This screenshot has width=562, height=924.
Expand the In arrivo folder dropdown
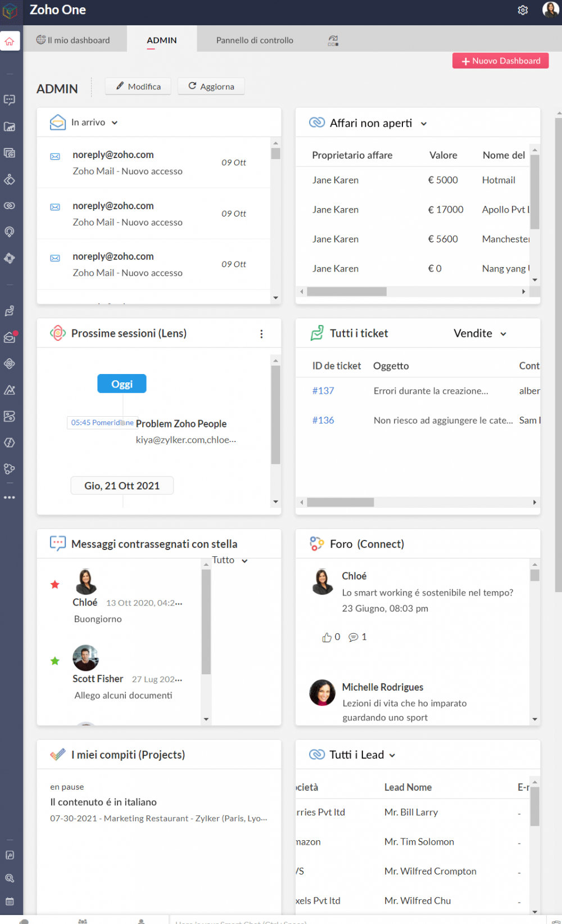click(115, 123)
